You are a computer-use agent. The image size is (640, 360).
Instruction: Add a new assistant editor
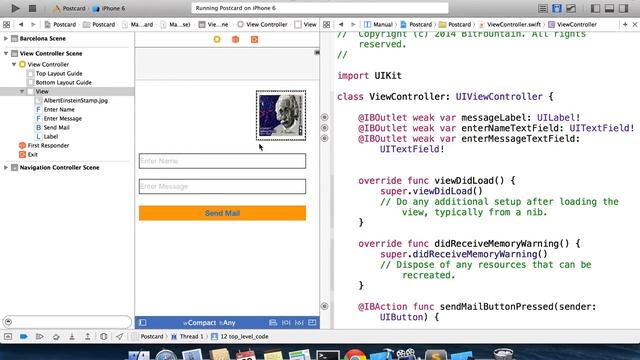pos(625,24)
